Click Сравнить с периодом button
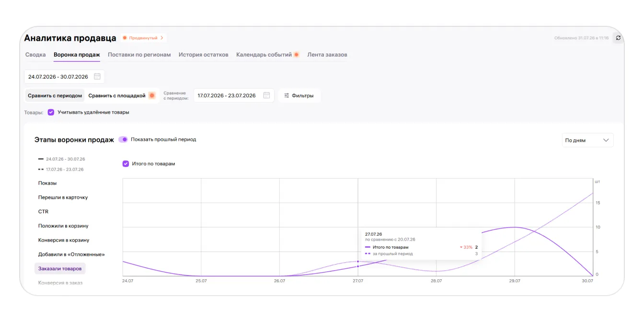Screen dimensions: 644x322 55,95
